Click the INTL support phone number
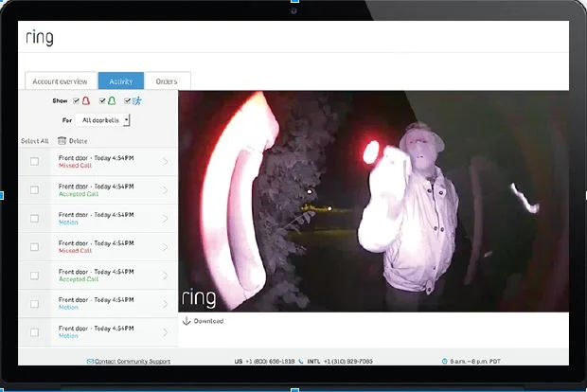The height and width of the screenshot is (392, 587). (x=348, y=362)
